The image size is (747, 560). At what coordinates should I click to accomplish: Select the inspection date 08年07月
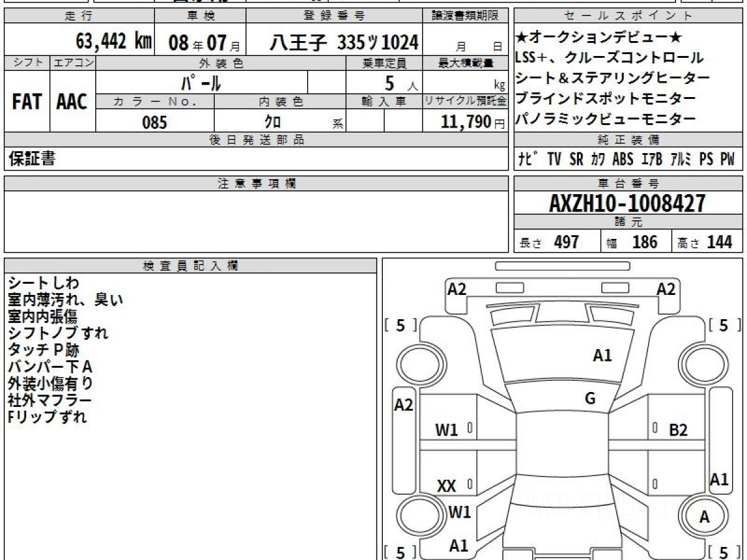[204, 43]
